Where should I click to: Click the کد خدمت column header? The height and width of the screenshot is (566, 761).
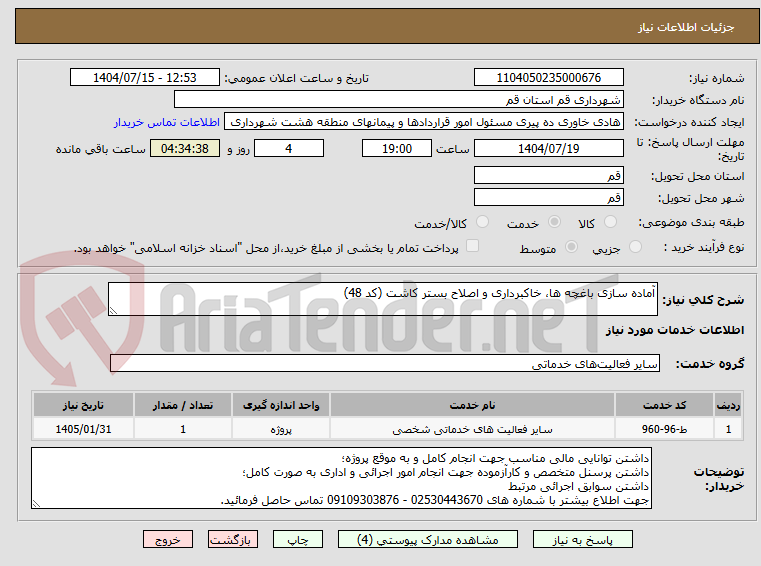point(664,405)
